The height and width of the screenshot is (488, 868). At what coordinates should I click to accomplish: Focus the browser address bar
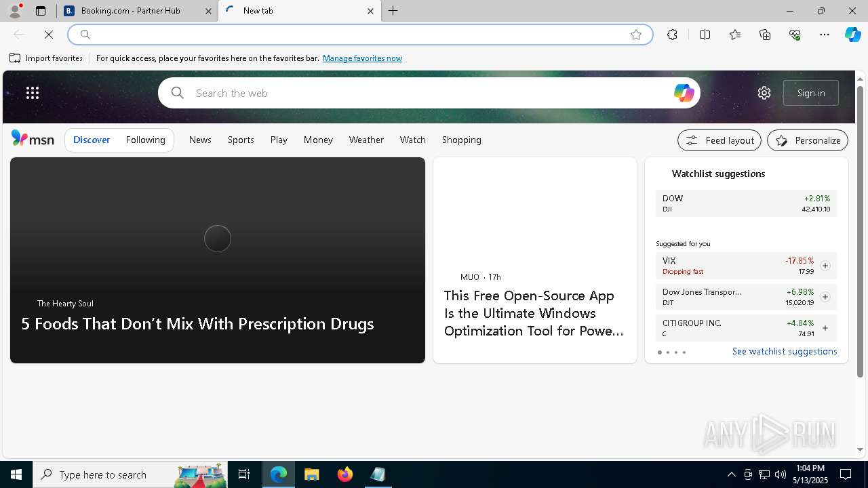(x=359, y=35)
